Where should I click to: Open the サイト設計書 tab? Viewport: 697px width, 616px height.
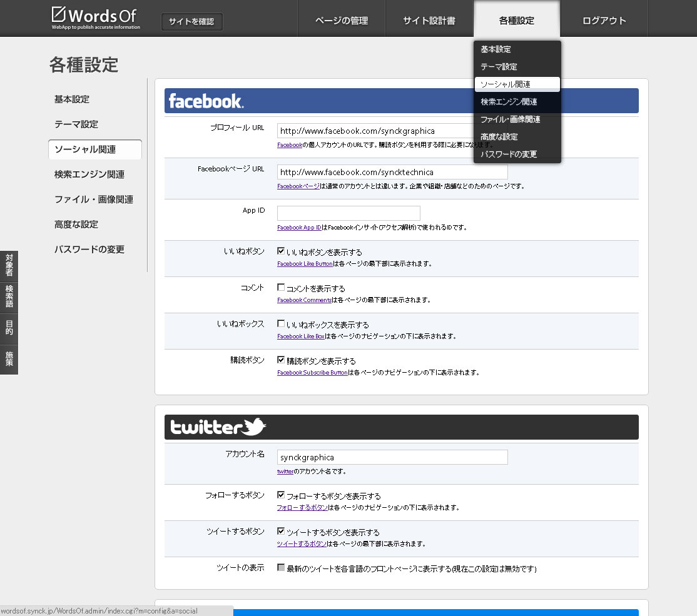pyautogui.click(x=429, y=21)
